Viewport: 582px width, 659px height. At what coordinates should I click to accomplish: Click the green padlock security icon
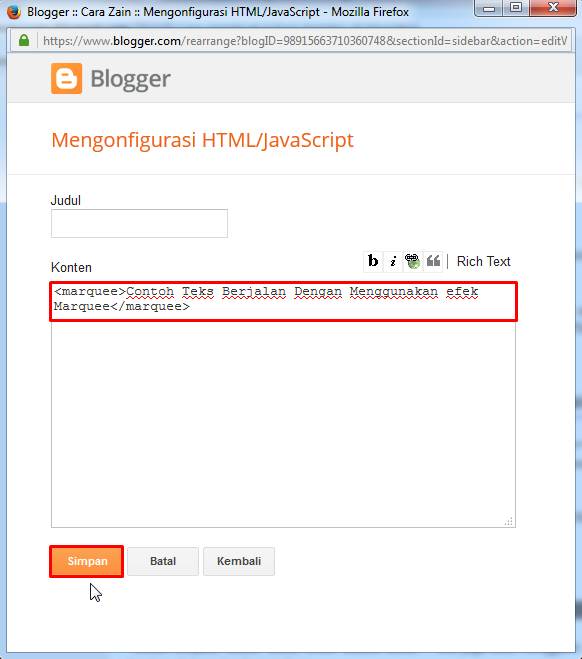click(x=24, y=40)
